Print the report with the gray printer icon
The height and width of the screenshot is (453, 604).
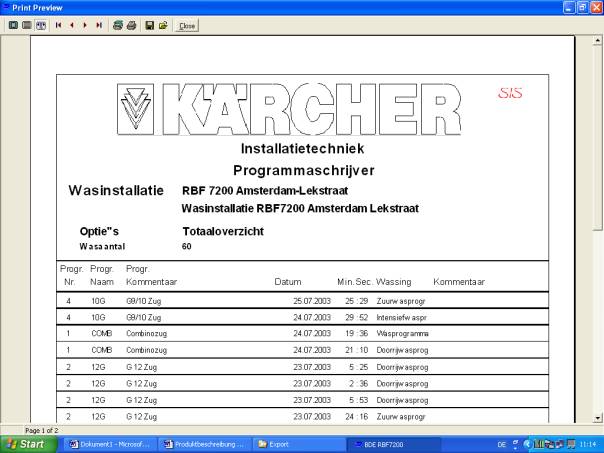coord(131,25)
